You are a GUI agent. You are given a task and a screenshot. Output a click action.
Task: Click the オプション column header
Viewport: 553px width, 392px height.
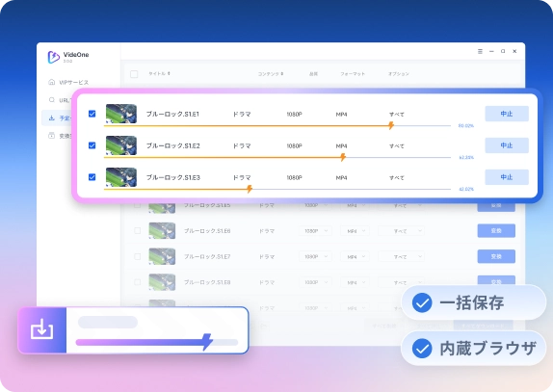(x=399, y=74)
